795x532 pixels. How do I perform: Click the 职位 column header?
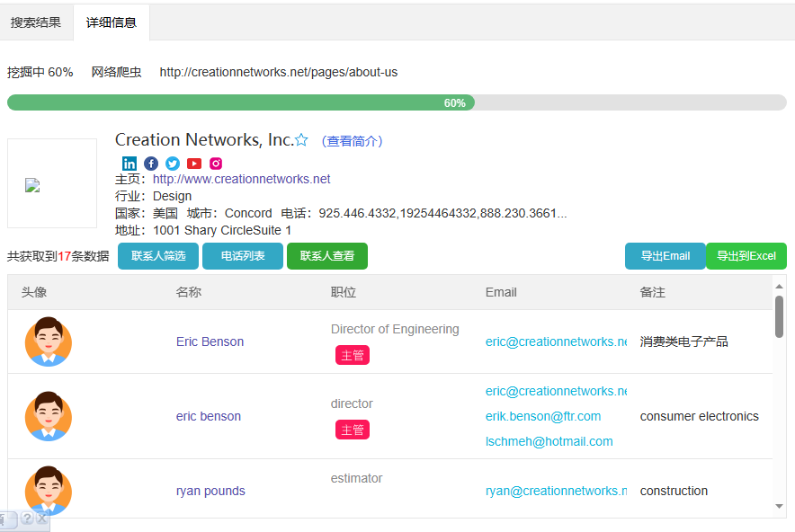point(344,292)
